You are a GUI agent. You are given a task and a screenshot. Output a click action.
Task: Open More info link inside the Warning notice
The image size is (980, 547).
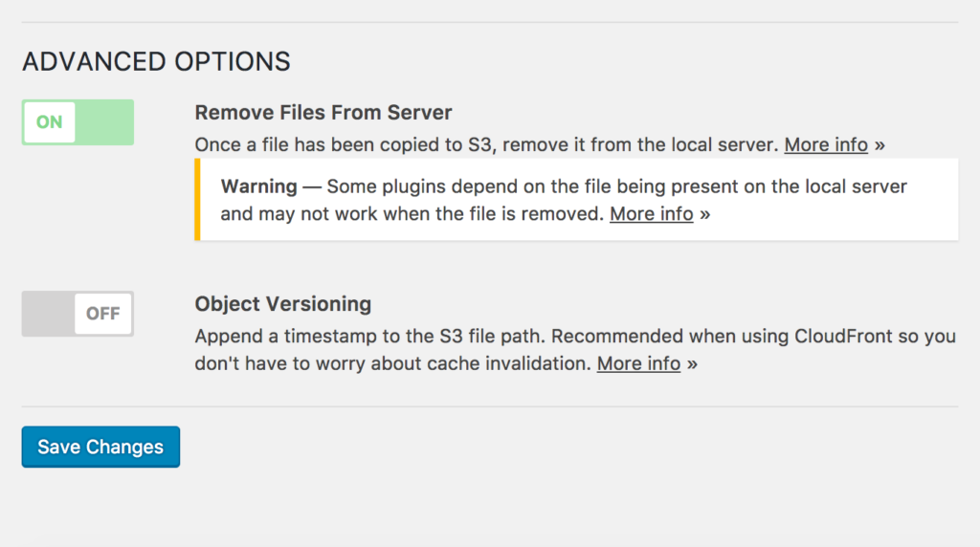point(651,214)
